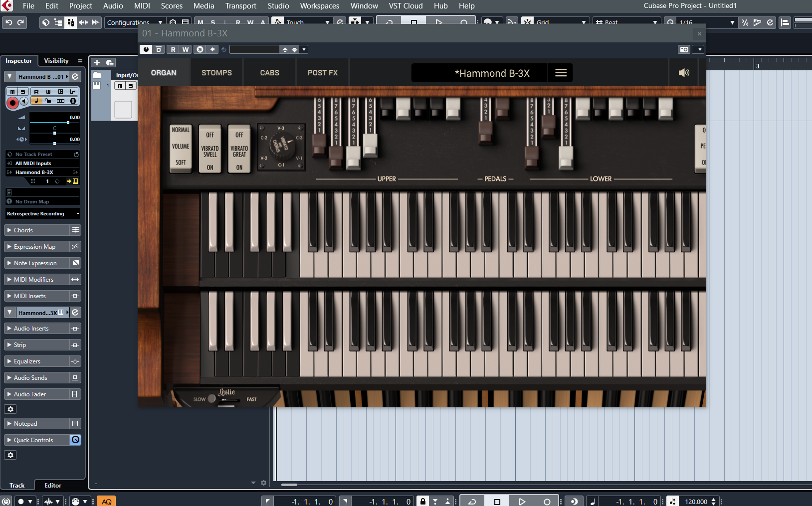This screenshot has height=506, width=812.
Task: Click the Play button in the bottom transport
Action: click(x=522, y=502)
